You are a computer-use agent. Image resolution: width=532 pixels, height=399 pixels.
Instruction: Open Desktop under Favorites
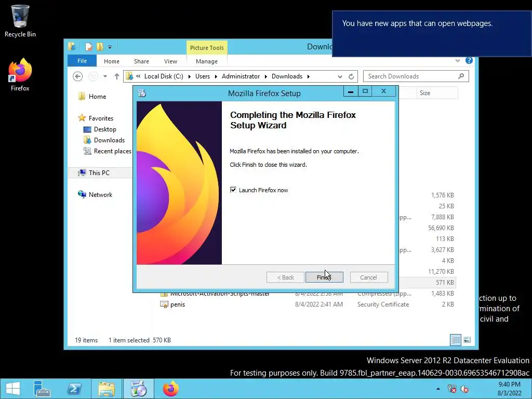click(x=105, y=129)
